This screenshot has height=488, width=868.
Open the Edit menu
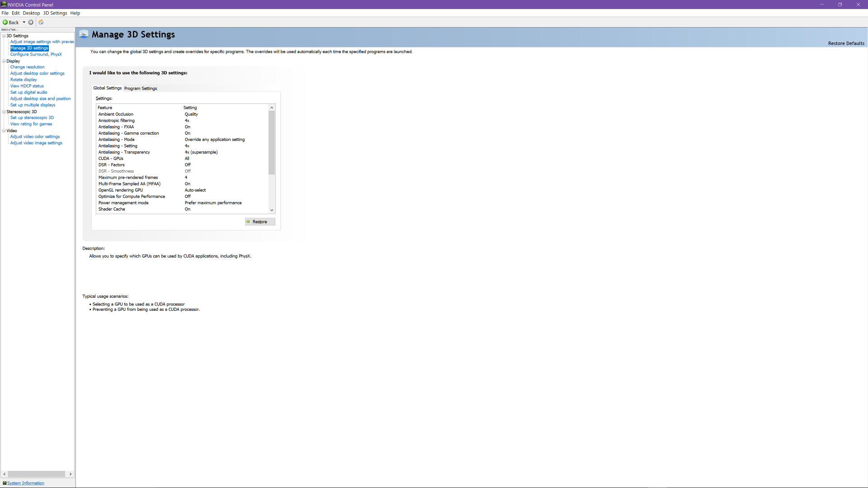coord(16,13)
